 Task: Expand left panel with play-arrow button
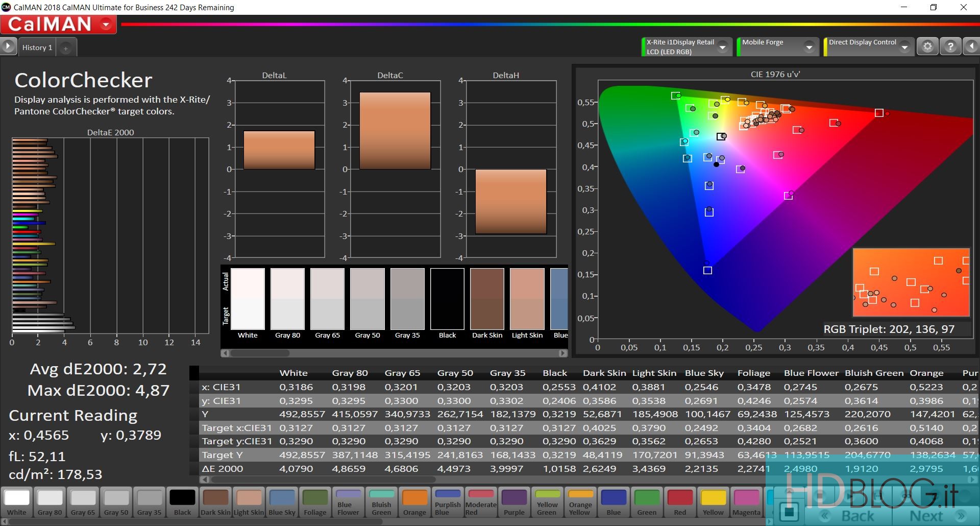pyautogui.click(x=8, y=46)
